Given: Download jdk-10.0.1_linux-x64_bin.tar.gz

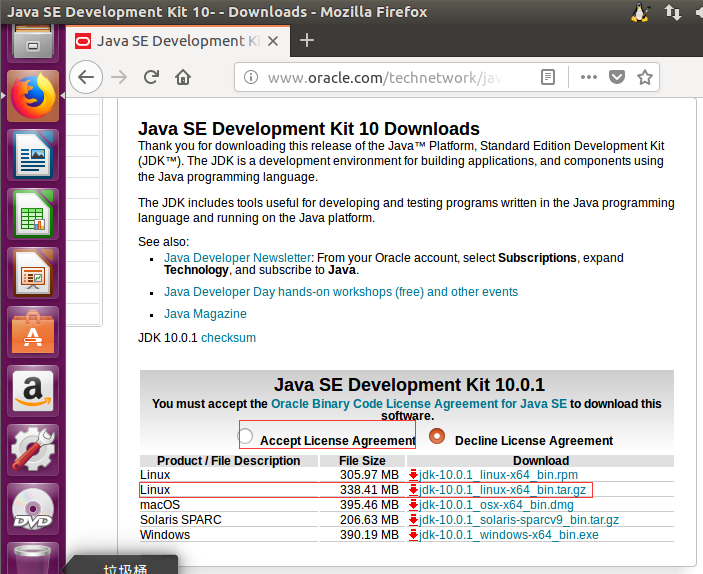Looking at the screenshot, I should pos(502,490).
